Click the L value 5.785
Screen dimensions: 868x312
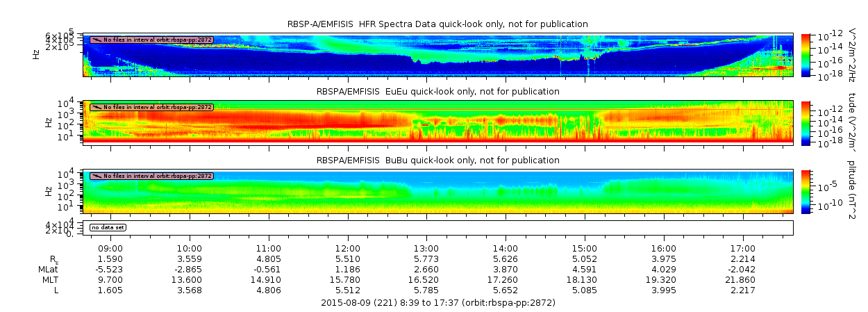pos(426,290)
